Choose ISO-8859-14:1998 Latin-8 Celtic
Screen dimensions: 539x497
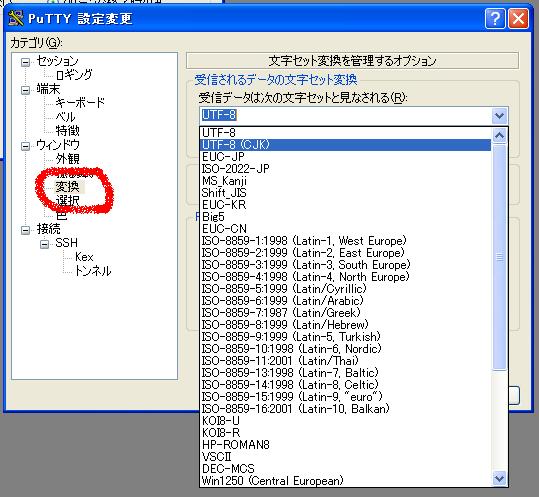[x=345, y=385]
